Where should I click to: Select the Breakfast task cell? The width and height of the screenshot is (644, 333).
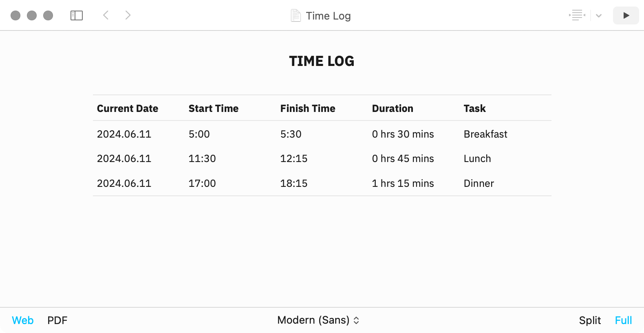point(485,134)
